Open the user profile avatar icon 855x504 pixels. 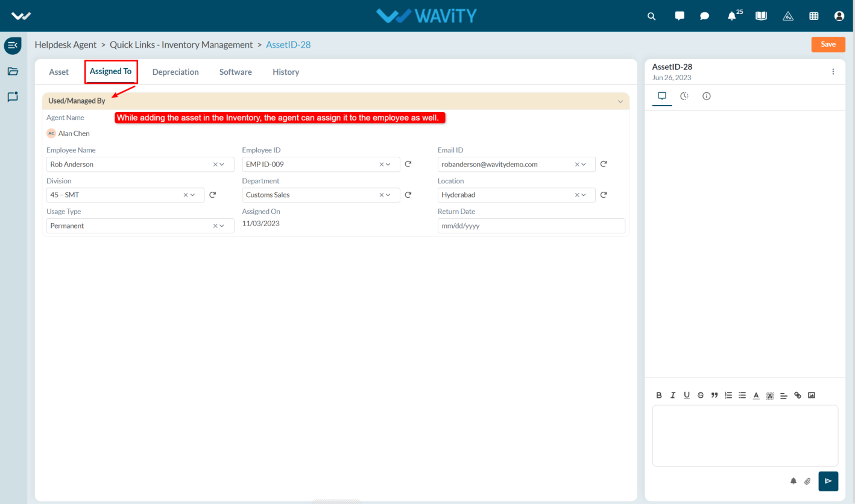pos(839,16)
